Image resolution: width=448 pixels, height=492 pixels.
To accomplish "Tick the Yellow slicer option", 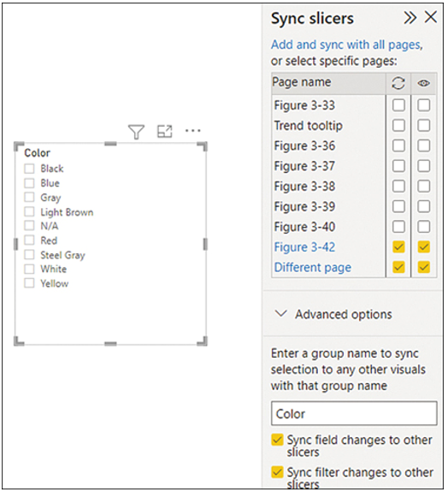I will coord(29,283).
